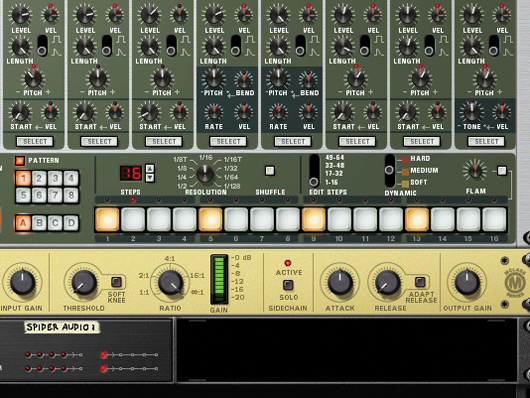
Task: Toggle step 2 in the sequencer
Action: (133, 219)
